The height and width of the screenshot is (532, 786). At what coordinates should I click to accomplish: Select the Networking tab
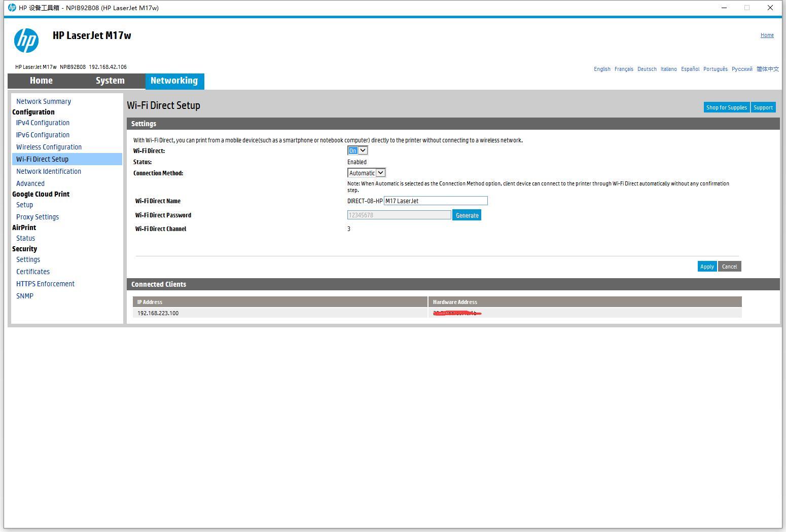tap(174, 81)
